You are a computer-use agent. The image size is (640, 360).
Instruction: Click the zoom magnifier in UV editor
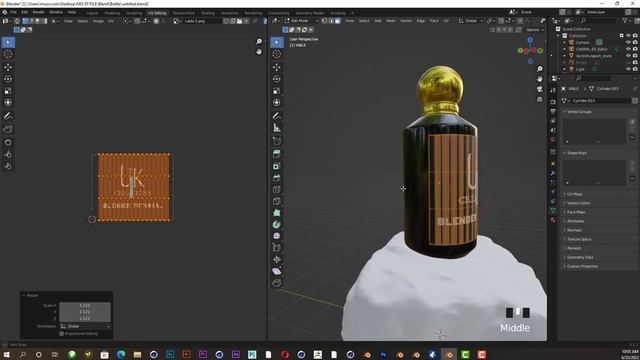click(x=259, y=42)
